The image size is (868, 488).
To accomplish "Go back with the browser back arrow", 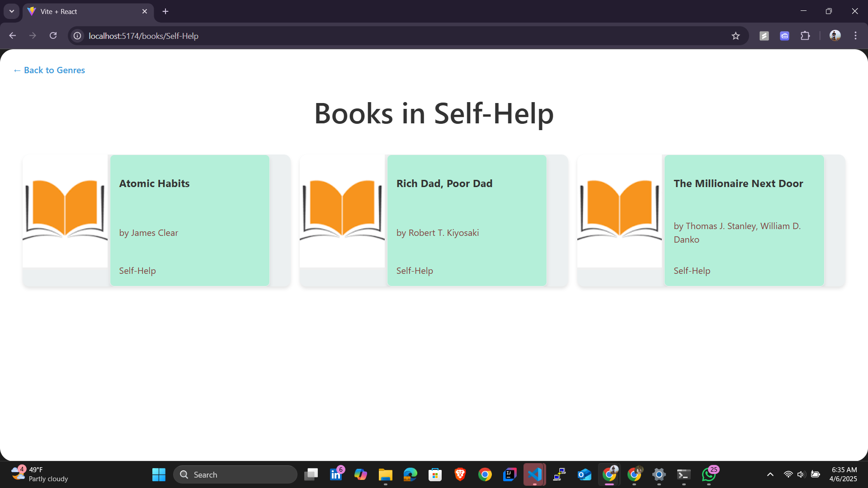I will (13, 36).
